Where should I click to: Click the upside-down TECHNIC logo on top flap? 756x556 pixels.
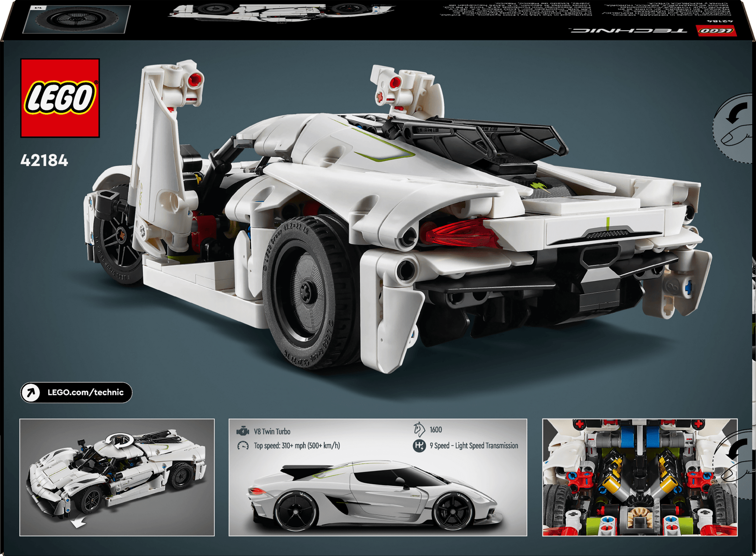[629, 30]
